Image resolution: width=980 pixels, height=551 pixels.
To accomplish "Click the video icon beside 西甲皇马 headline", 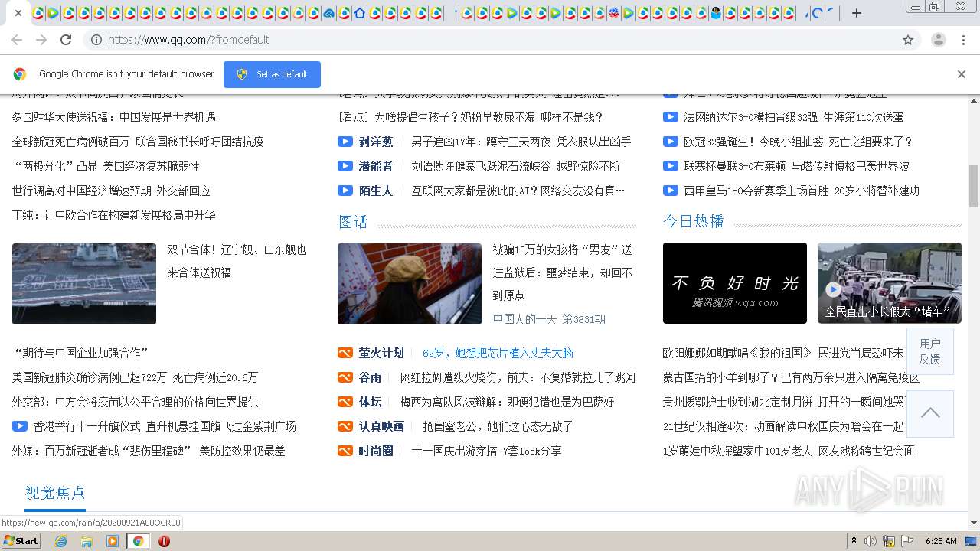I will 670,191.
